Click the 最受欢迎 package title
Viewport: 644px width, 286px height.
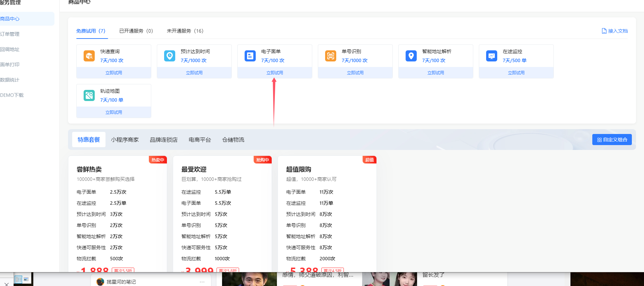click(x=194, y=169)
